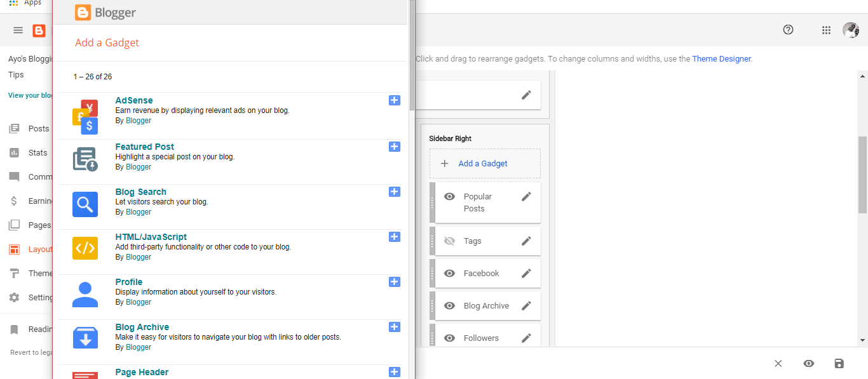Open the Google apps launcher grid
Screen dimensions: 868x379
[x=826, y=30]
